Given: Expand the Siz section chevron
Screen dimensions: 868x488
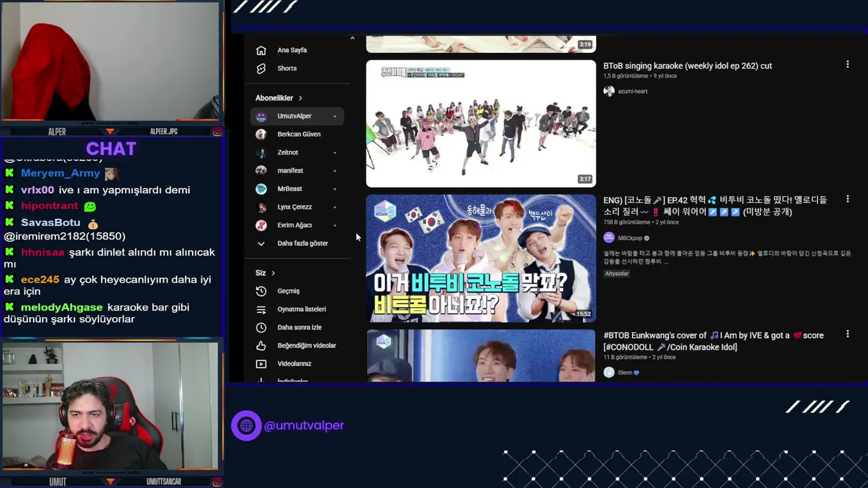Looking at the screenshot, I should 273,273.
